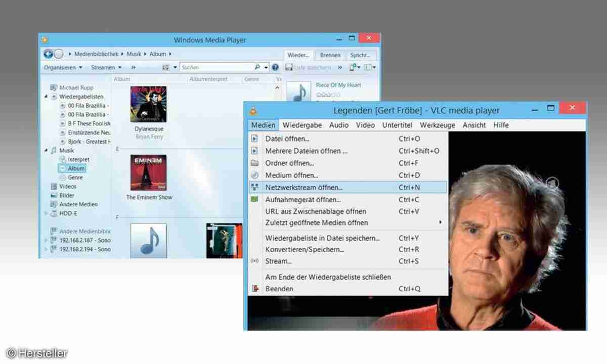The width and height of the screenshot is (607, 364).
Task: Open the search box dropdown arrow
Action: point(266,67)
